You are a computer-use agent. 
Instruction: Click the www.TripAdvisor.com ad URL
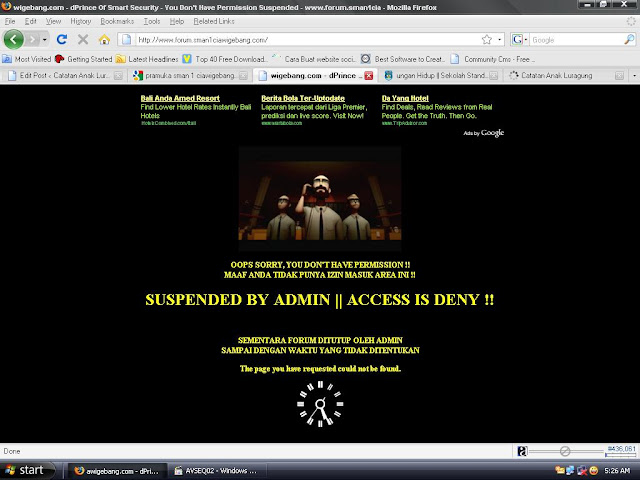tap(404, 123)
